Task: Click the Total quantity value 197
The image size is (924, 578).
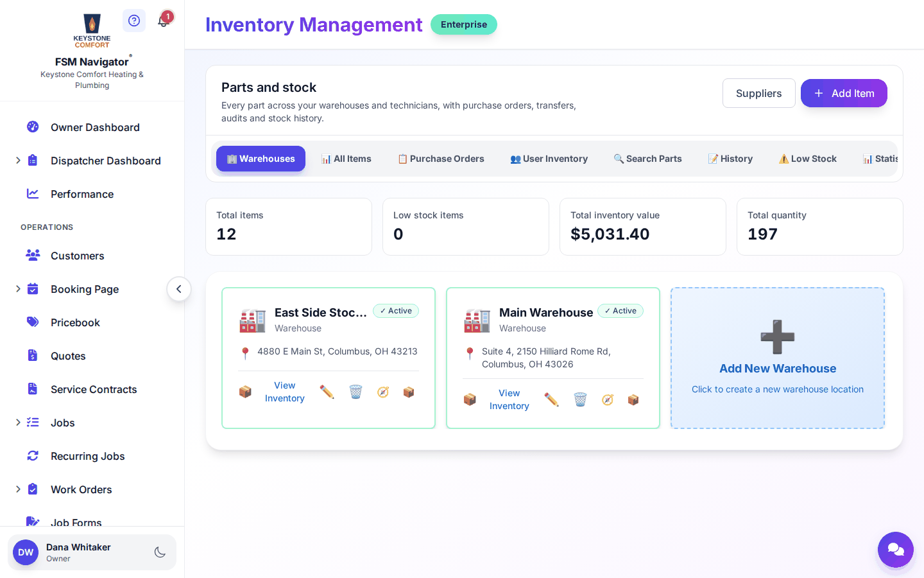Action: [x=762, y=234]
